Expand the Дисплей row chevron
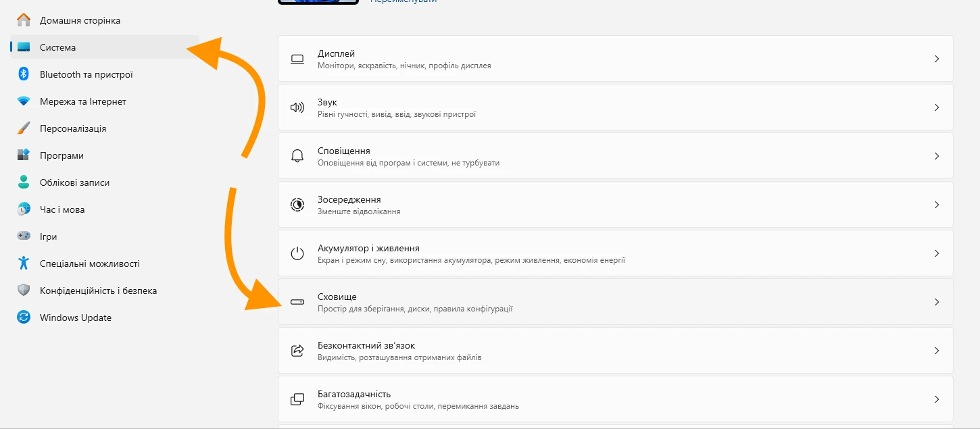 click(x=937, y=59)
